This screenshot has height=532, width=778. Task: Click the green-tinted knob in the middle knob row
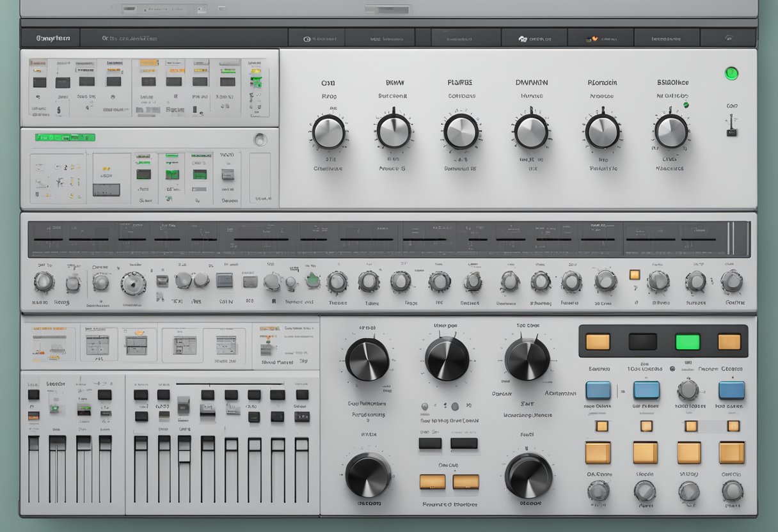pos(313,280)
